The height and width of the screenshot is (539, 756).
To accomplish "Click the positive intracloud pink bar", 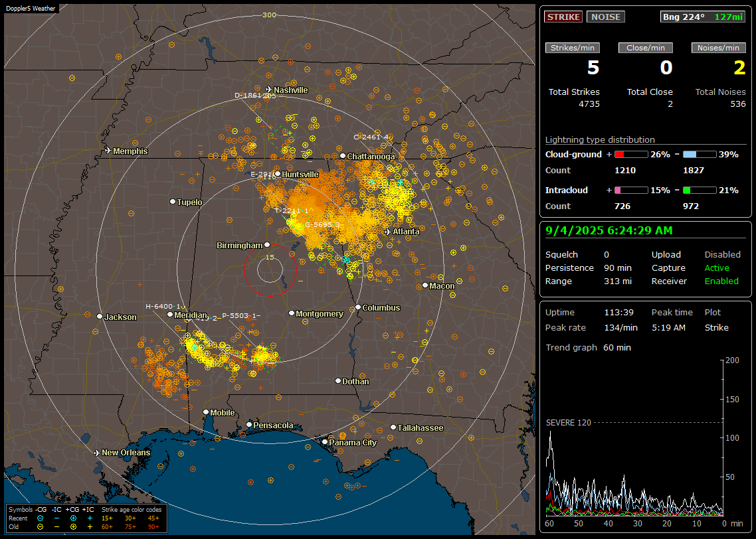I will [630, 191].
